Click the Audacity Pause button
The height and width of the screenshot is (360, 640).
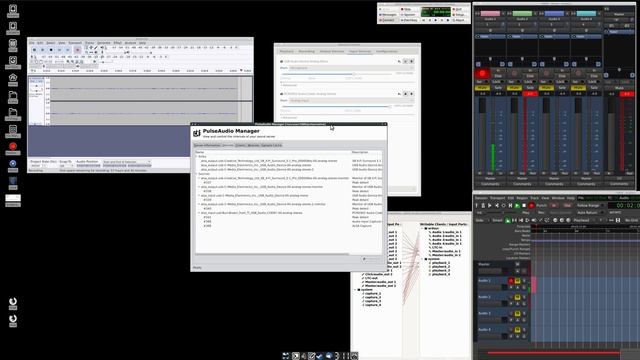34,50
